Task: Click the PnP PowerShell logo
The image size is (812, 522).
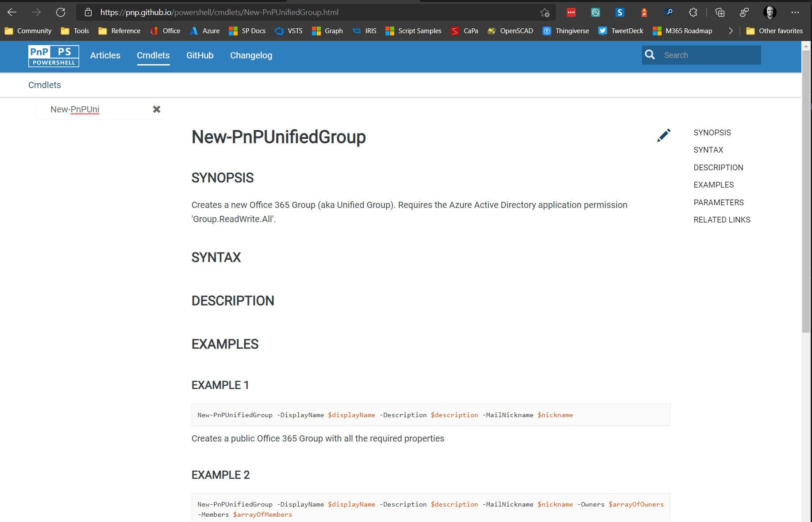Action: [53, 56]
